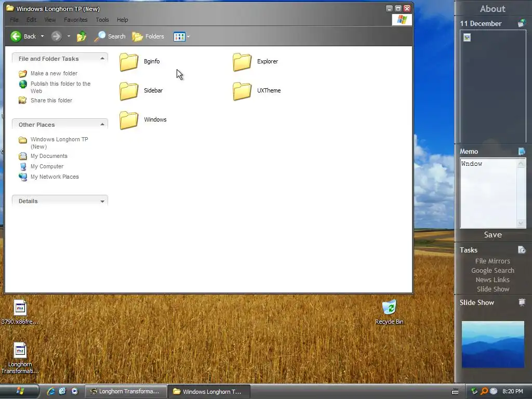Screen dimensions: 532x399
Task: Switch to Longhorn Transforma... taskbar button
Action: pos(126,392)
